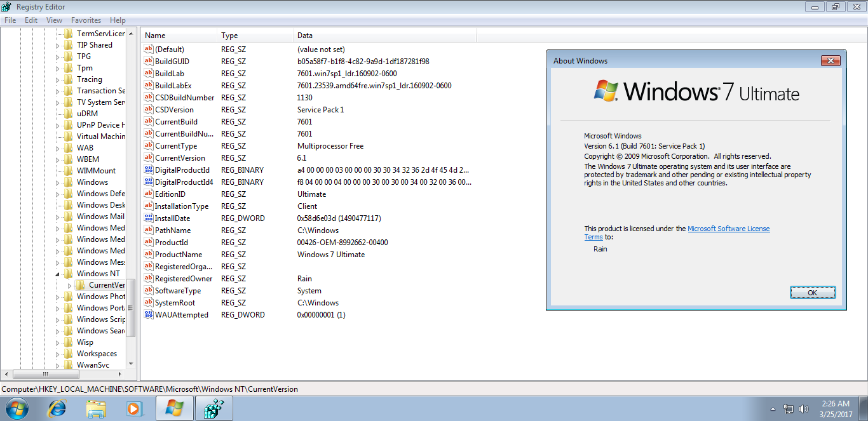The height and width of the screenshot is (421, 868).
Task: Click ProductId data '00426-OEM-8992662-00400'
Action: 342,243
